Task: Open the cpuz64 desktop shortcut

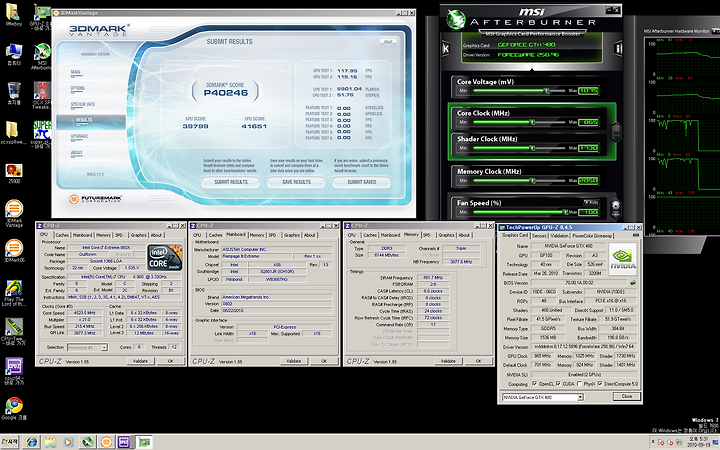Action: (x=14, y=371)
